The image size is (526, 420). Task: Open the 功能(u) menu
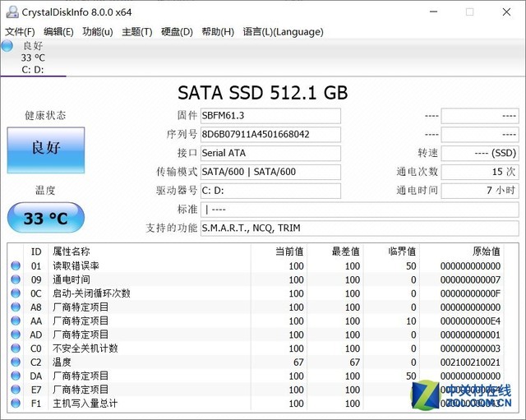(x=98, y=32)
